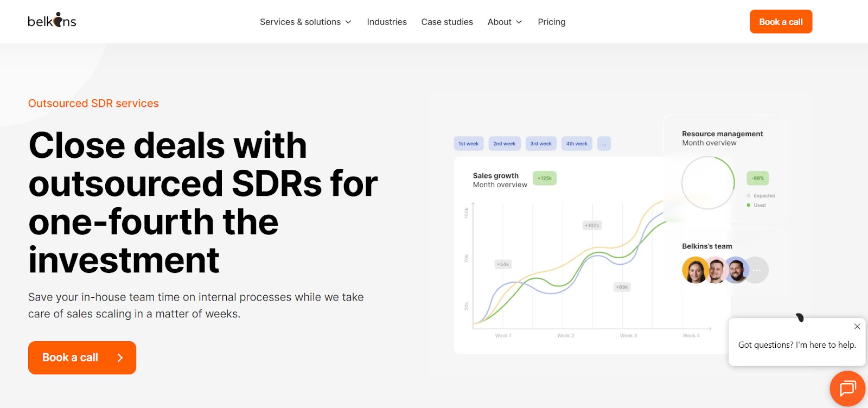Click the Resource management circular progress ring
Screen dimensions: 868x408
click(x=708, y=183)
